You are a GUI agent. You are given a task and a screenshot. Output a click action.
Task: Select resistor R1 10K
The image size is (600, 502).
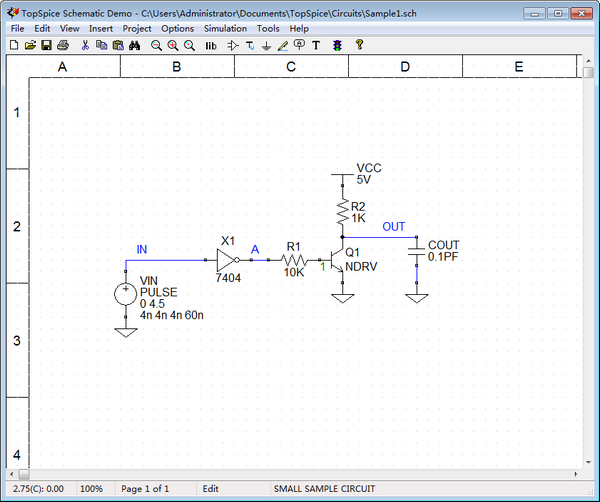293,261
